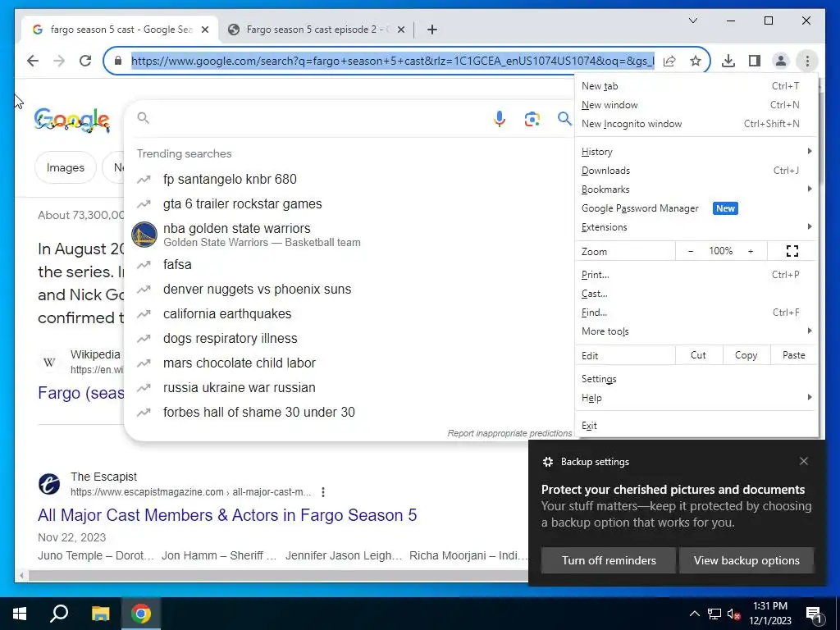Click Copy in the Edit row

click(746, 355)
